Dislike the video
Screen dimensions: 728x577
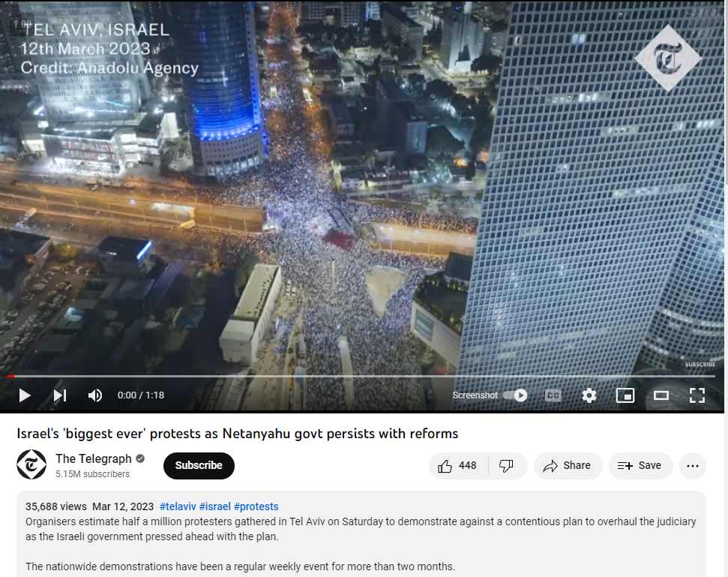coord(507,465)
